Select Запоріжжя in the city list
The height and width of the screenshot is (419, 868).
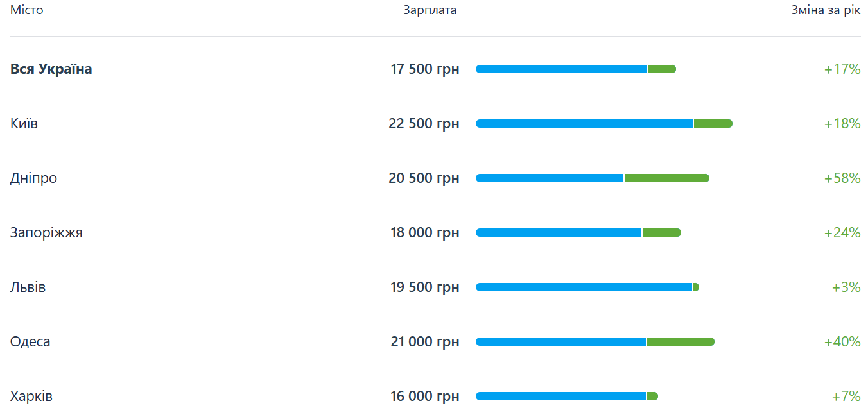pos(46,232)
